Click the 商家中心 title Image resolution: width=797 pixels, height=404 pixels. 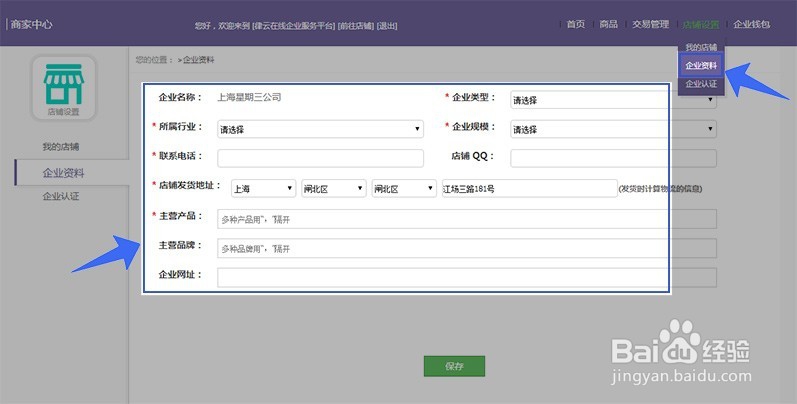[x=32, y=24]
